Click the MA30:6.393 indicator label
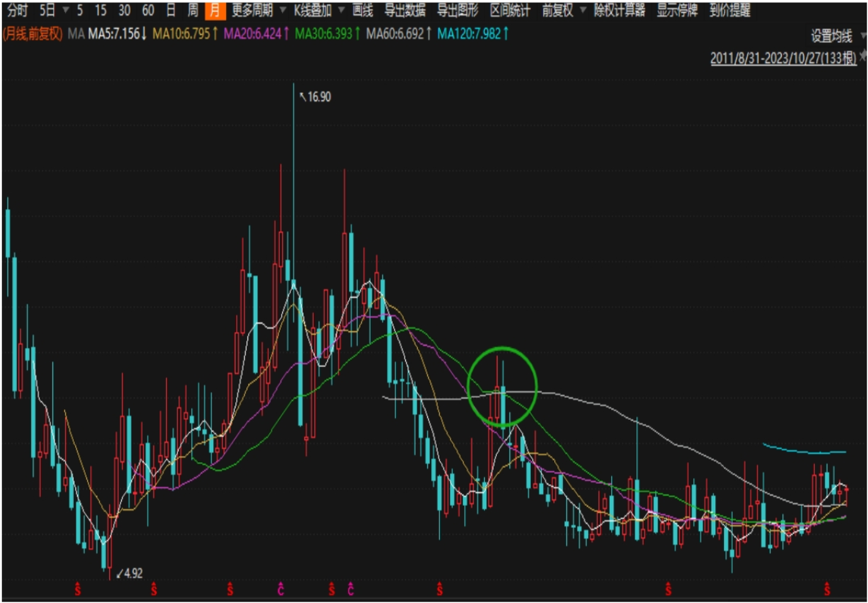 point(328,33)
